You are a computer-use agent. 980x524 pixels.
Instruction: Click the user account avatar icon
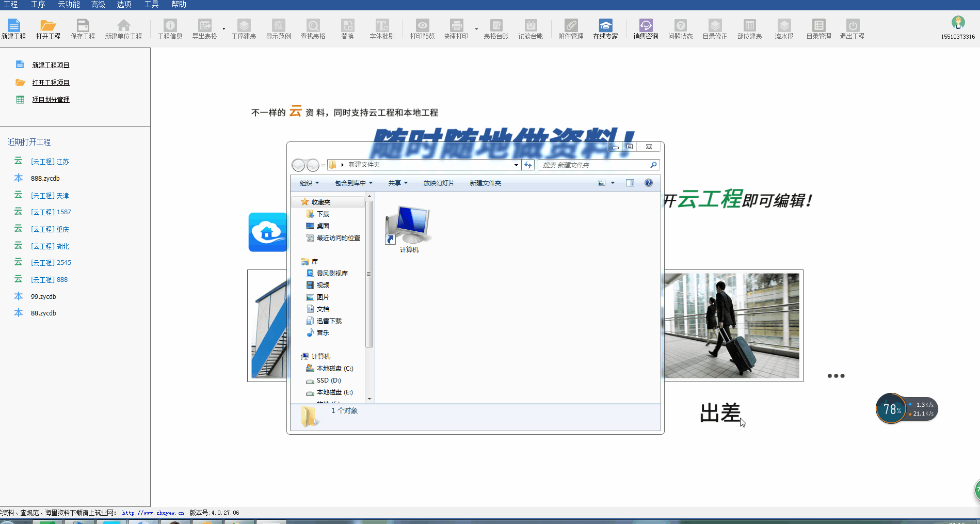[x=958, y=23]
